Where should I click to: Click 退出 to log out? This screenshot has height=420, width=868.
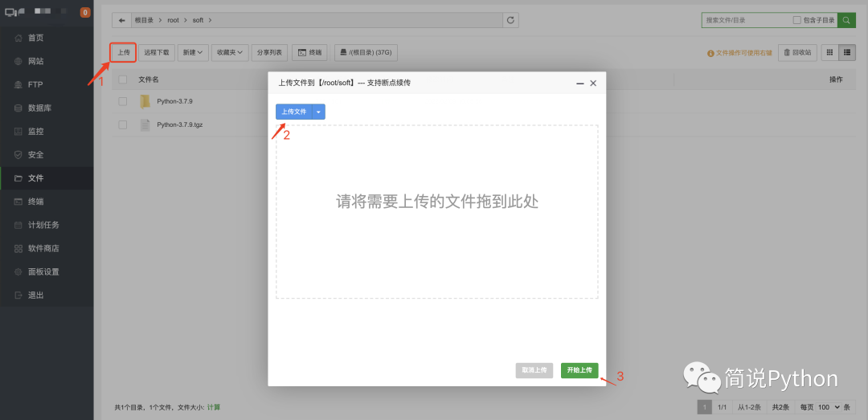pos(47,295)
